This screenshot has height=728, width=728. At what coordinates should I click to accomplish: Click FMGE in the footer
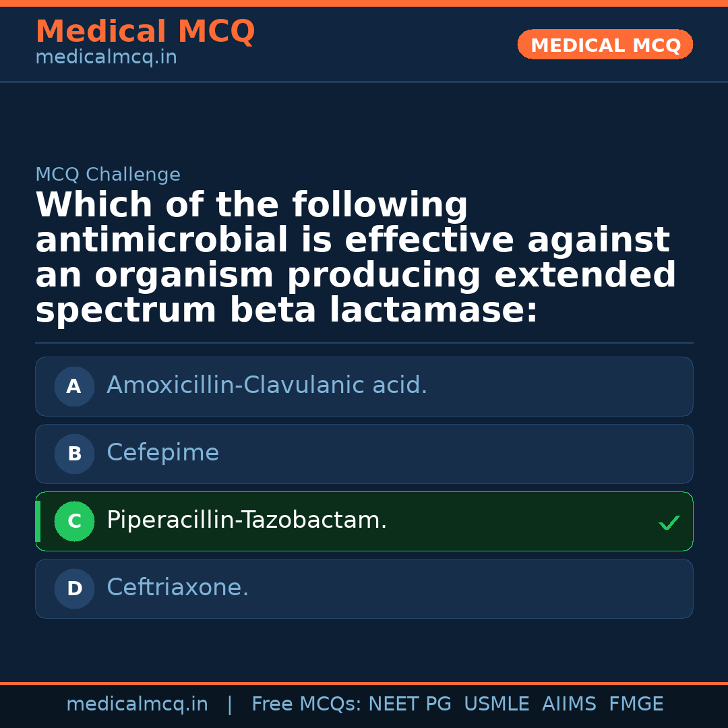coord(636,704)
